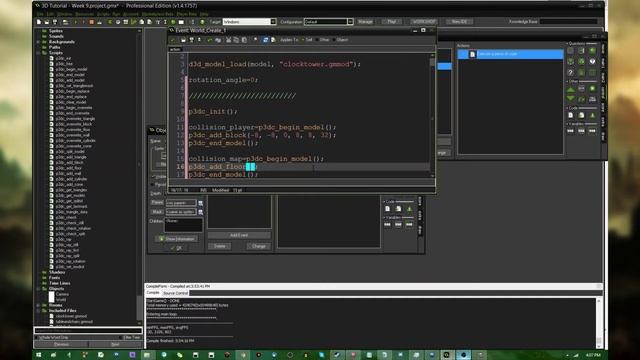Open the Resources menu

pyautogui.click(x=84, y=14)
